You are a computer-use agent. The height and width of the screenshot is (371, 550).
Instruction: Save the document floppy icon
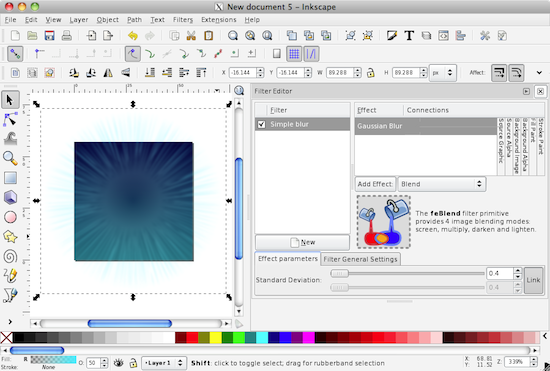[x=49, y=35]
